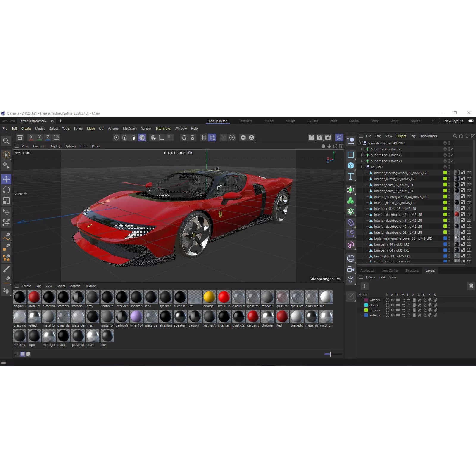Screen dimensions: 476x476
Task: Collapse FerrariTestarossa849_2026 tree node
Action: (360, 143)
